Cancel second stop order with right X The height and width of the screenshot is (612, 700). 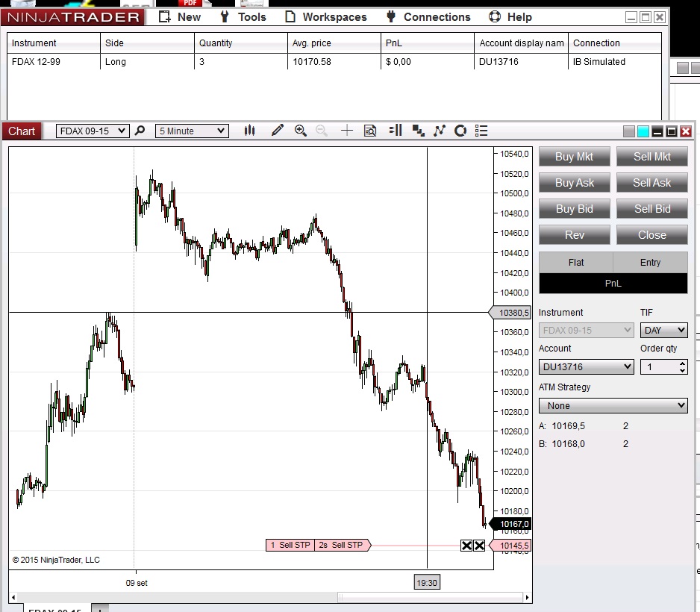(479, 546)
